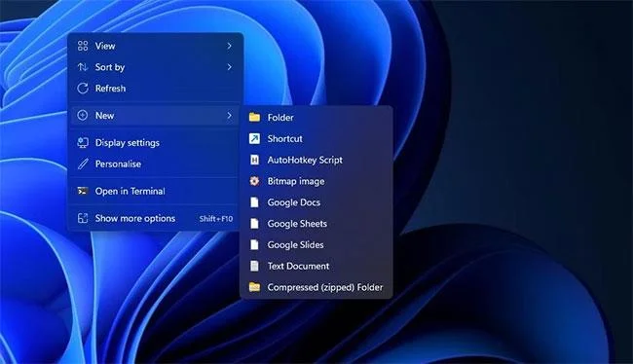The height and width of the screenshot is (364, 633).
Task: Click the View grid icon
Action: click(x=83, y=46)
